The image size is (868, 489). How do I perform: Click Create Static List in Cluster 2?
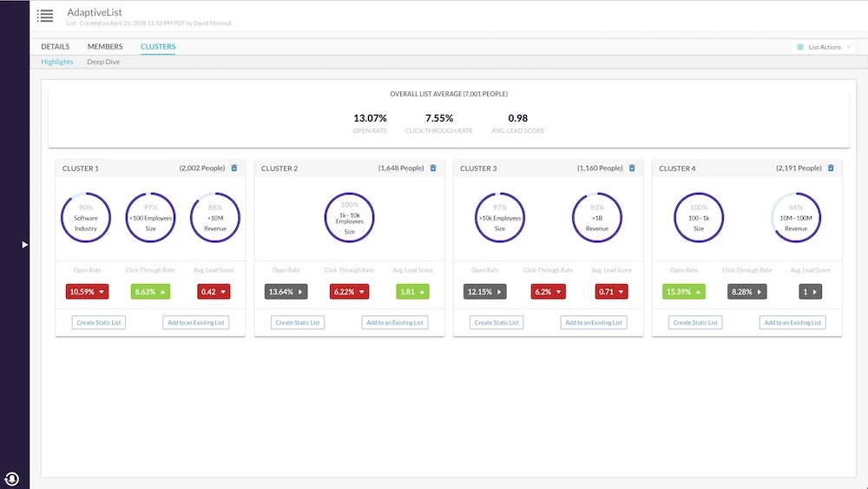point(297,322)
